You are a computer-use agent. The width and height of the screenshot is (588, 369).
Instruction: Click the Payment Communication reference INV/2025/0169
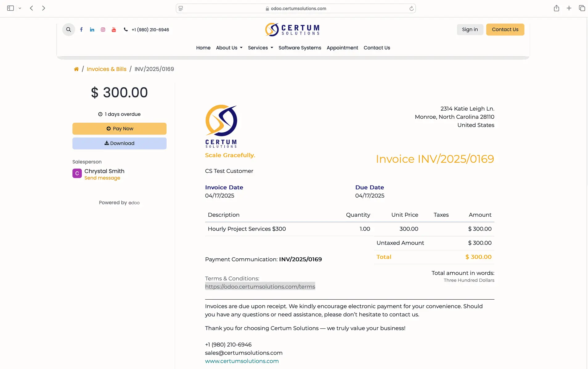(x=300, y=259)
